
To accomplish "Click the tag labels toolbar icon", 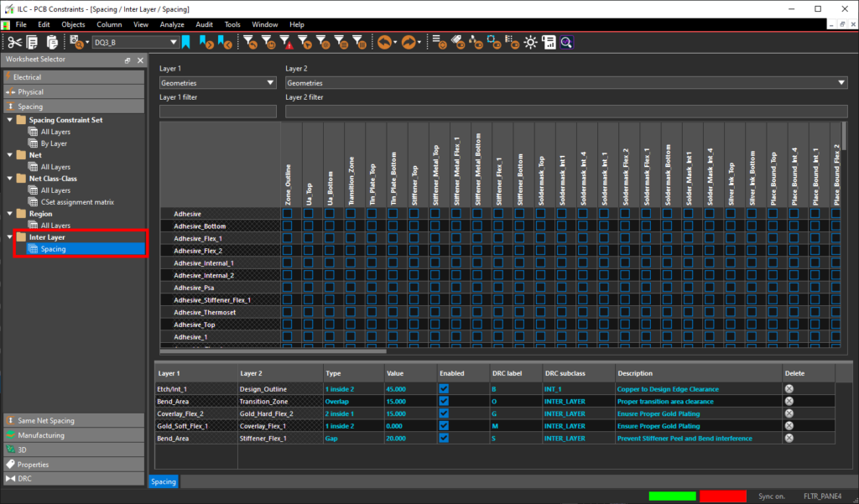I will [457, 42].
